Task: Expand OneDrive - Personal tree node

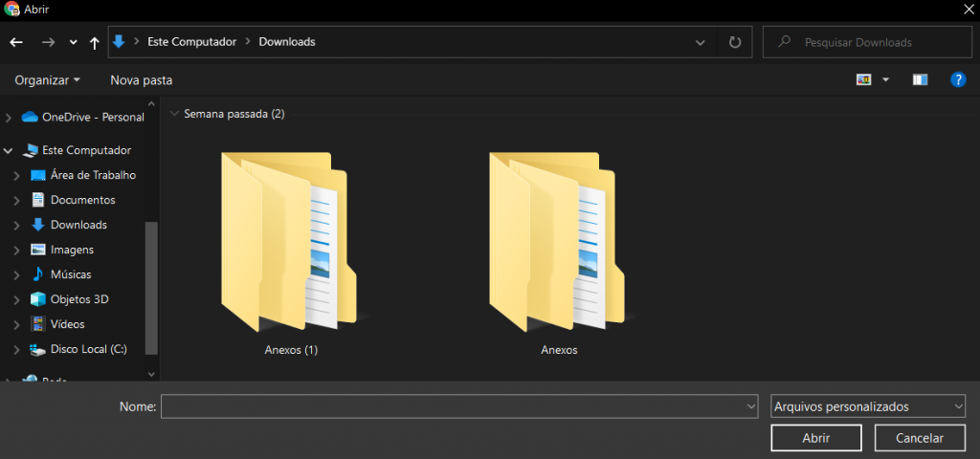Action: coord(8,118)
